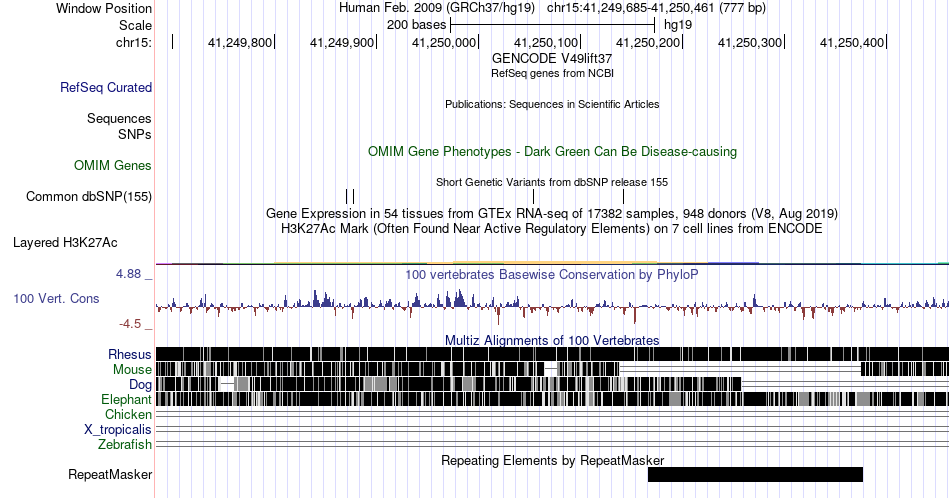Click the -4.5 lower conservation scale value
The image size is (950, 498).
click(130, 324)
